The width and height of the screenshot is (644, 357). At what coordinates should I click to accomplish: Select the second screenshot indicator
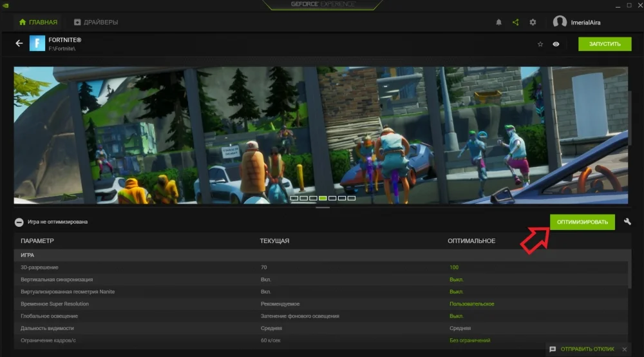(x=303, y=198)
